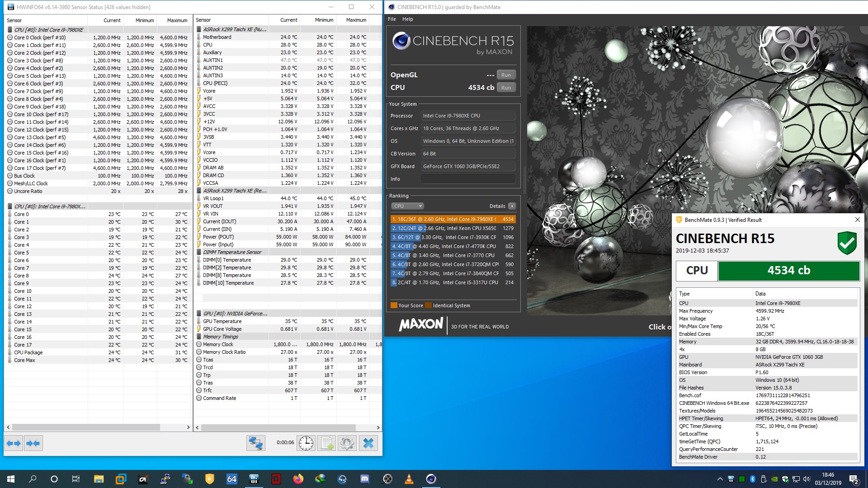Open Discord from taskbar

(x=364, y=479)
